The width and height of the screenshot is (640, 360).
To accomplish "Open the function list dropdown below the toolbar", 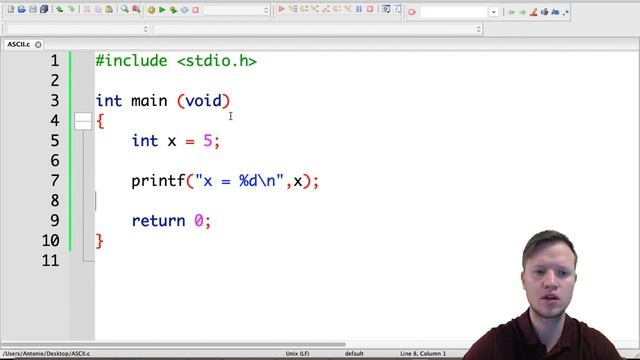I will coord(318,29).
